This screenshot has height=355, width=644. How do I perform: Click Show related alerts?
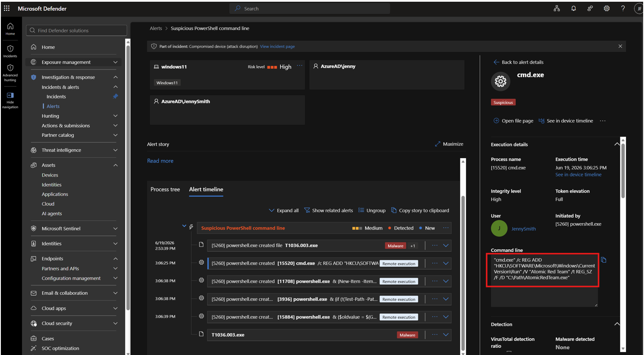[x=328, y=211]
